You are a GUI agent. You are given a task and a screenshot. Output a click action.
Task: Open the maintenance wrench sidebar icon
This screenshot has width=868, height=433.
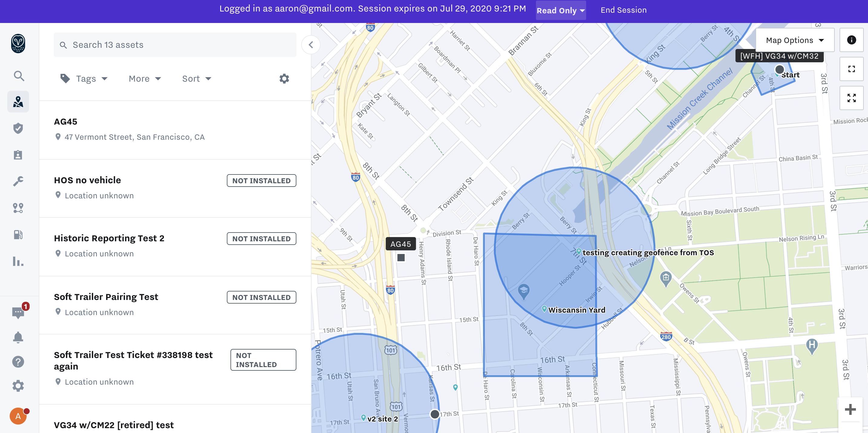click(18, 181)
